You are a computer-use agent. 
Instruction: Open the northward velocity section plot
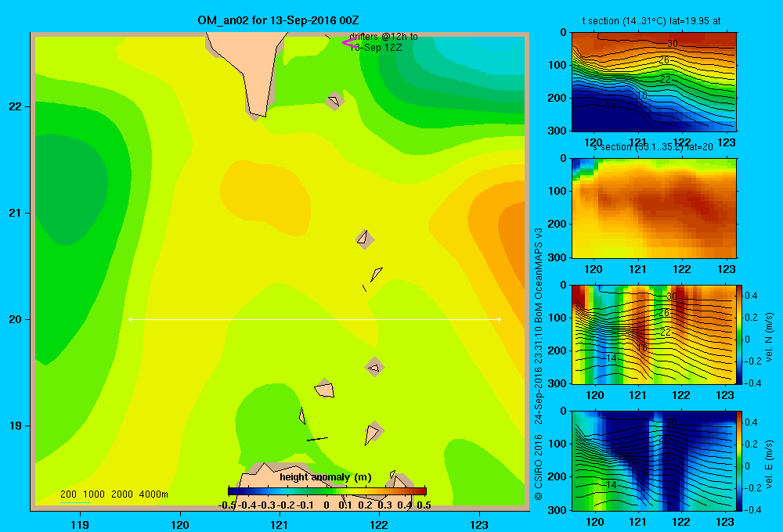point(654,334)
